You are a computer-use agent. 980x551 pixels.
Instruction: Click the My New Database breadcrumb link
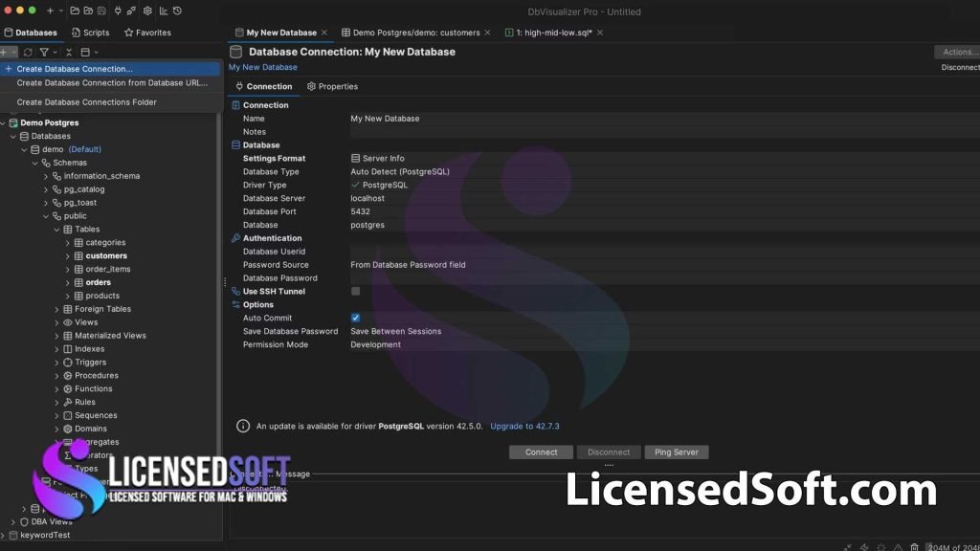coord(262,67)
